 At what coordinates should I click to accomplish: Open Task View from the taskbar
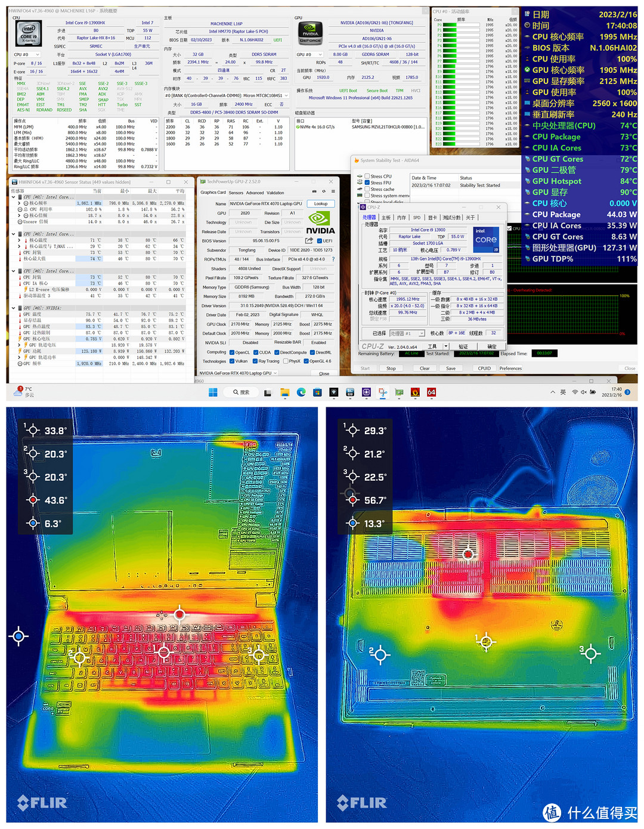[268, 392]
